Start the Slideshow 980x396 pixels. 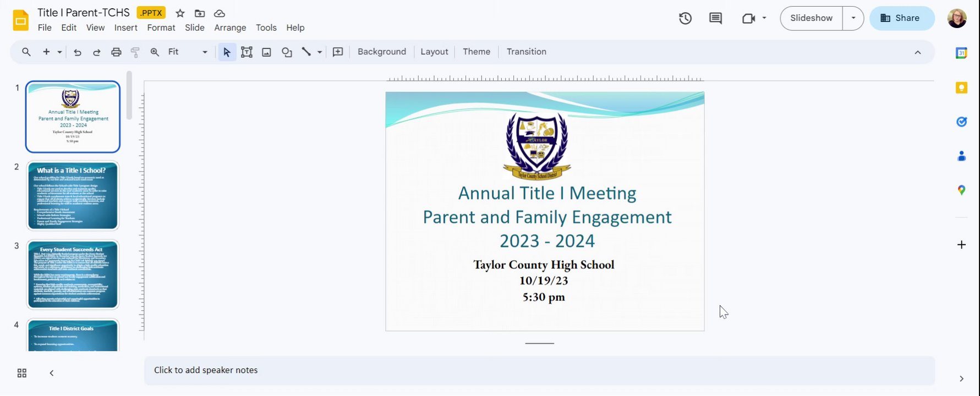811,18
